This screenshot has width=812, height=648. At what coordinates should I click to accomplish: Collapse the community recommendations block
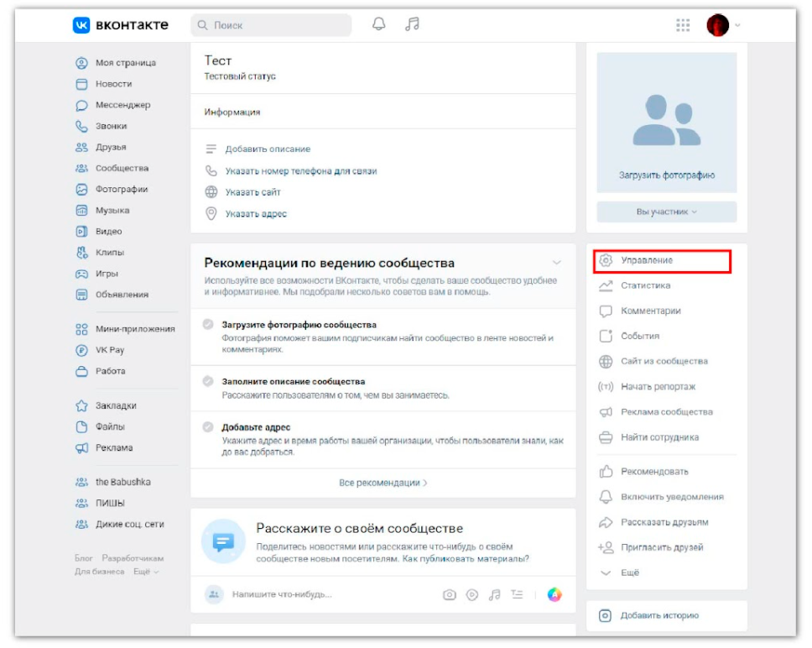tap(556, 263)
